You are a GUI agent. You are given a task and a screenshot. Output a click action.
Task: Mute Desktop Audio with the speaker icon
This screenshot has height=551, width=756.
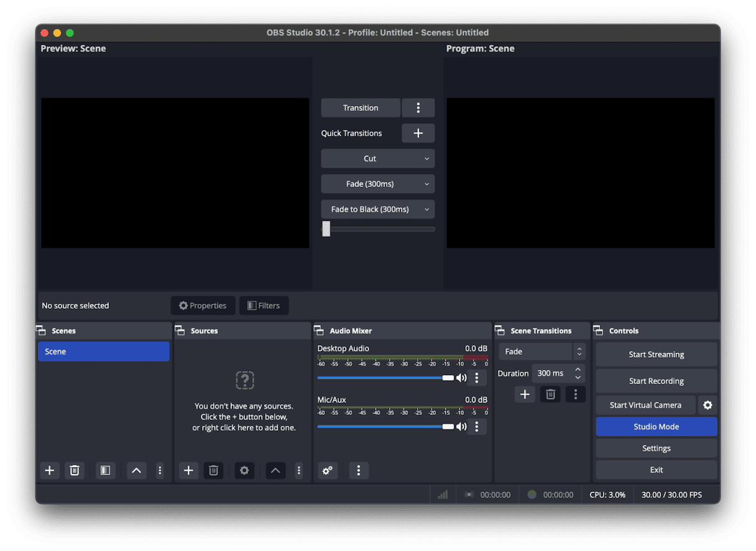461,377
